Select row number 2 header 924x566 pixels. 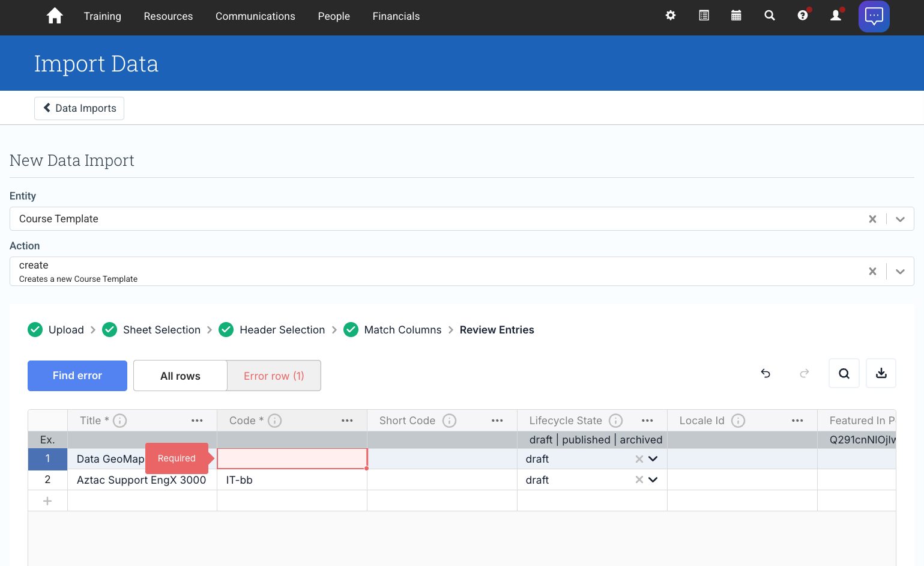tap(47, 480)
